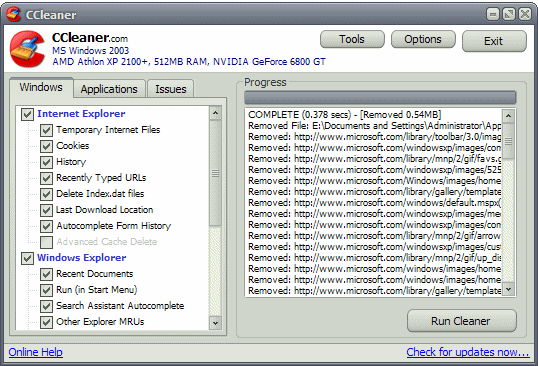Switch to the Applications tab

tap(109, 89)
